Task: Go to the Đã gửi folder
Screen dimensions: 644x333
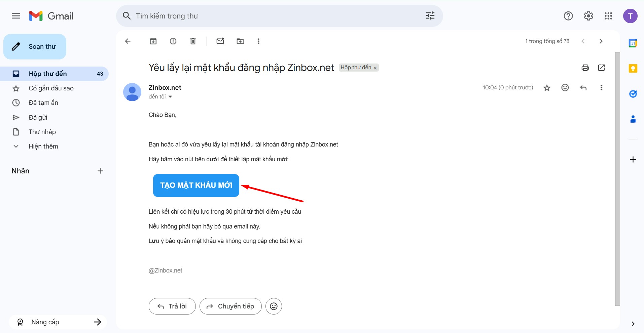Action: (x=38, y=117)
